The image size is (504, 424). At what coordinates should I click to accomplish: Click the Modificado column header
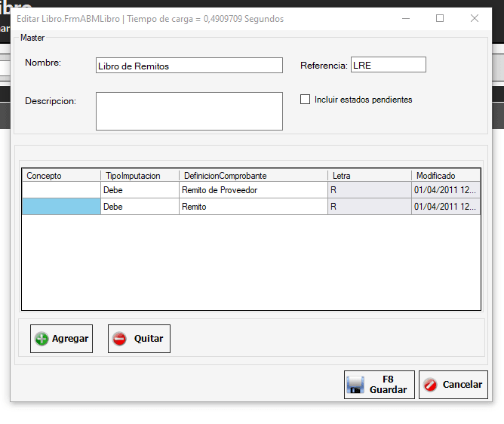pyautogui.click(x=445, y=176)
